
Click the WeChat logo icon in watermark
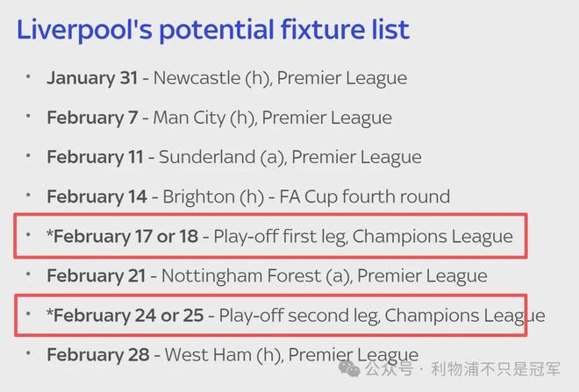[350, 370]
